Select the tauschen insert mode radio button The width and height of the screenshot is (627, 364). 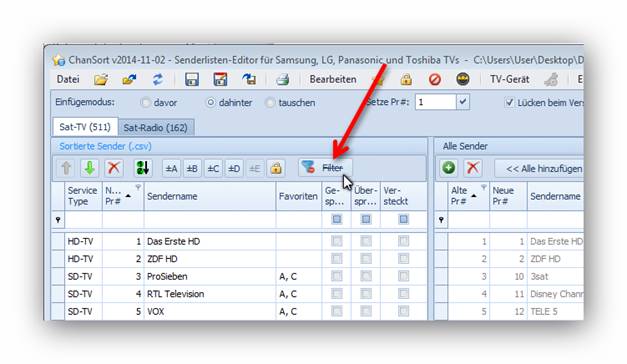270,103
